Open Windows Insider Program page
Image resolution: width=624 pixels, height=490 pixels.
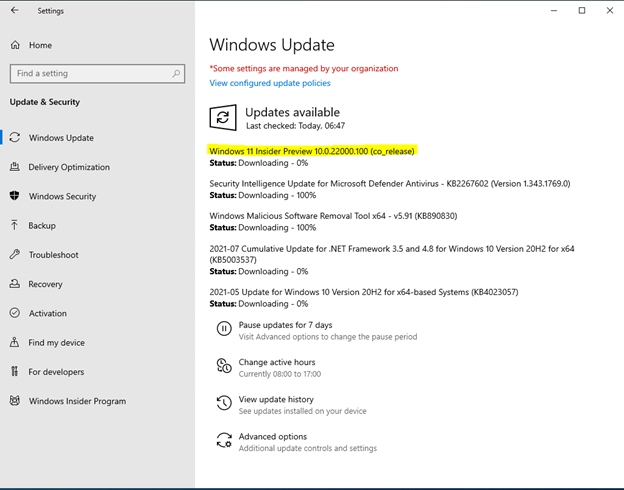click(x=77, y=401)
